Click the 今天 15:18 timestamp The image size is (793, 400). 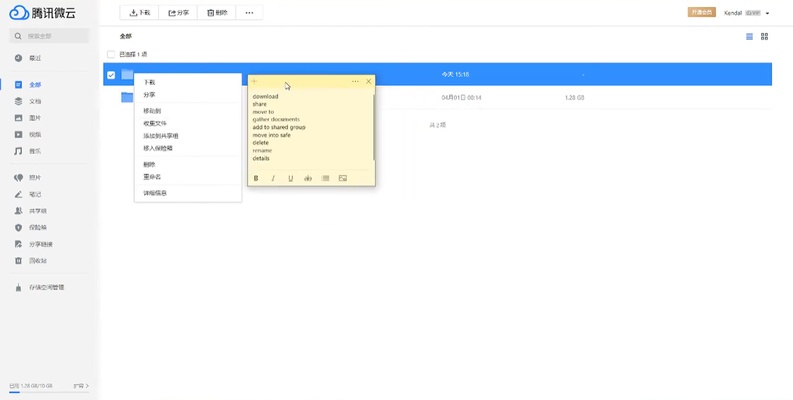455,74
